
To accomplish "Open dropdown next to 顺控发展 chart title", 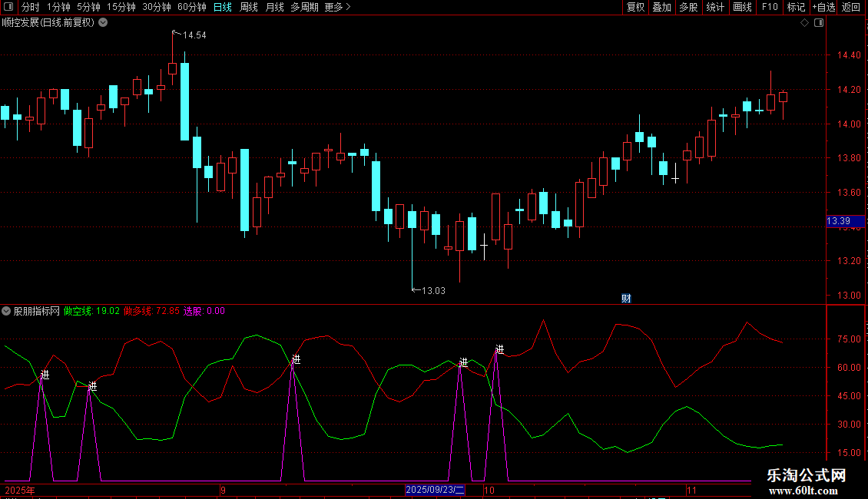I will click(x=103, y=23).
